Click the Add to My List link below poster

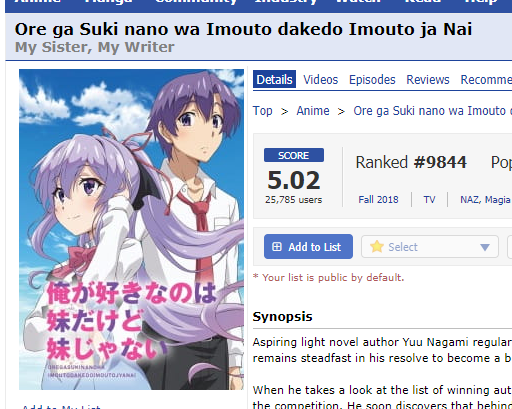point(61,407)
